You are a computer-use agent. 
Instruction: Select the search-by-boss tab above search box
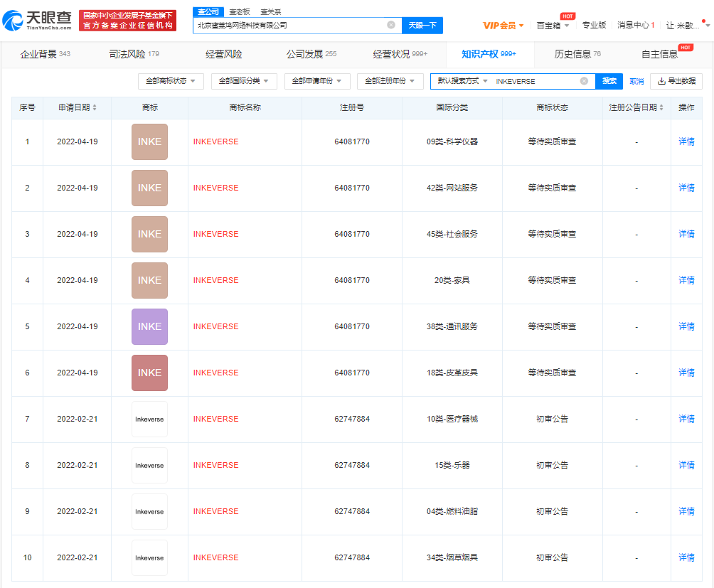click(239, 11)
